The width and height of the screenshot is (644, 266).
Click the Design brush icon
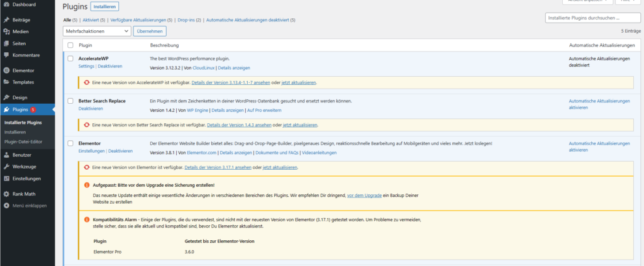point(6,97)
